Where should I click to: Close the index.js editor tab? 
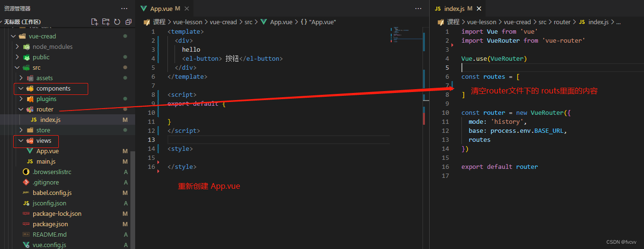coord(479,9)
